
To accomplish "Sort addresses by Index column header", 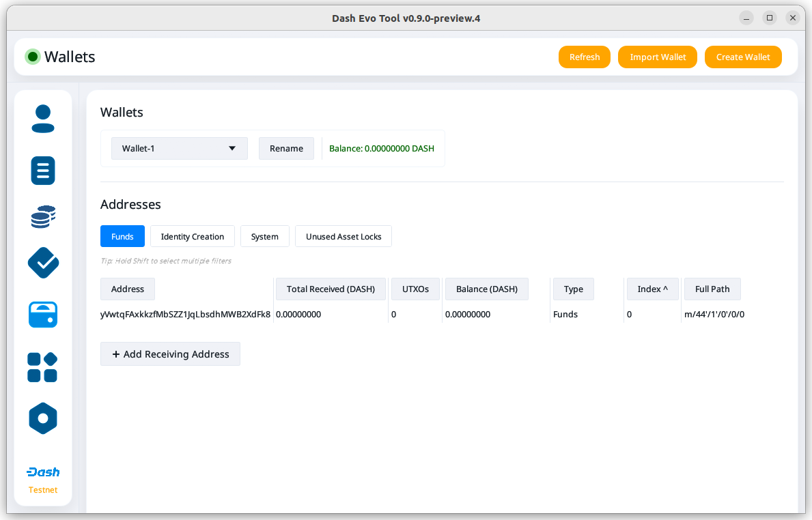I will 652,289.
